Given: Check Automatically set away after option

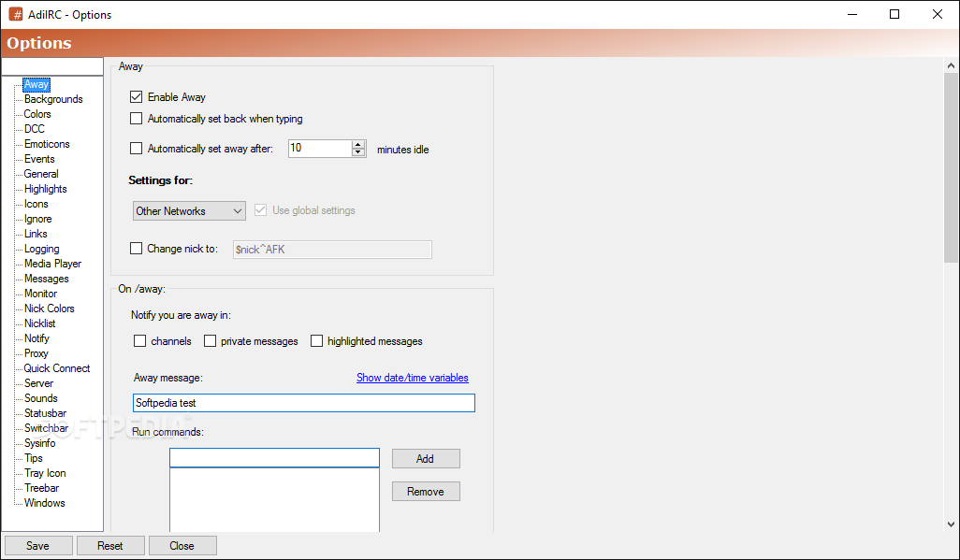Looking at the screenshot, I should pos(136,148).
